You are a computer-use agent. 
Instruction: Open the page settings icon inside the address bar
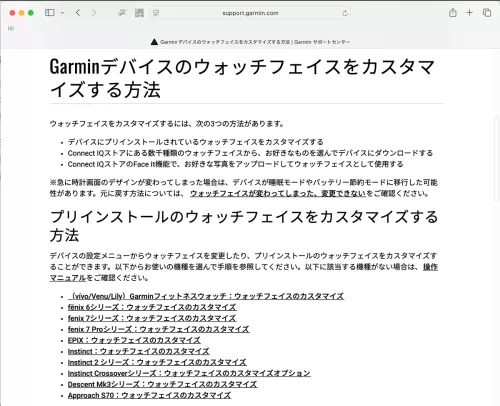tap(156, 13)
